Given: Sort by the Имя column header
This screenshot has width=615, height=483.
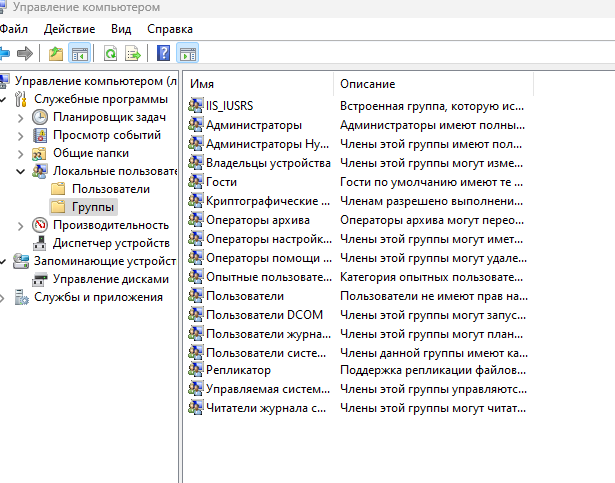Looking at the screenshot, I should [258, 84].
